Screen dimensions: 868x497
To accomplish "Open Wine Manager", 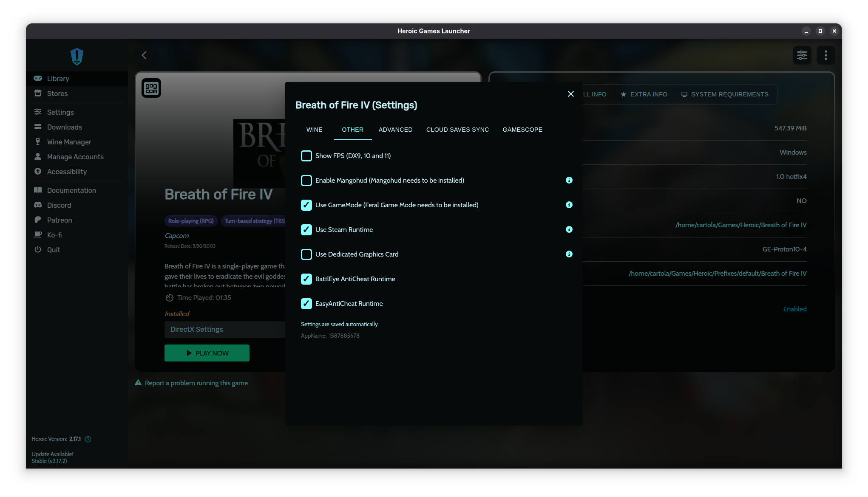I will coord(77,142).
